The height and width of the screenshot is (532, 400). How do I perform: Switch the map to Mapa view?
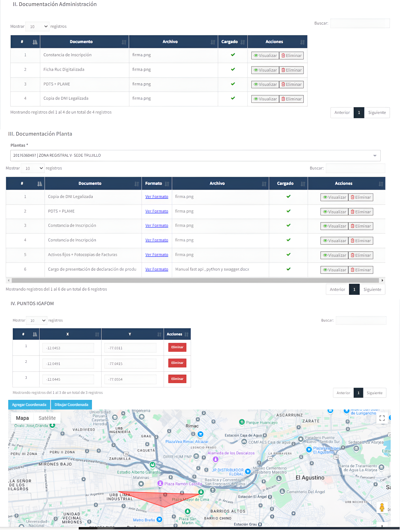(x=22, y=418)
